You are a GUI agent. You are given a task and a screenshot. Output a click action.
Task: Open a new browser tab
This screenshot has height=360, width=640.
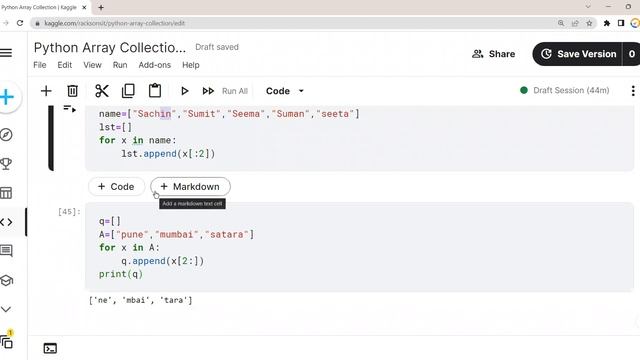[101, 7]
